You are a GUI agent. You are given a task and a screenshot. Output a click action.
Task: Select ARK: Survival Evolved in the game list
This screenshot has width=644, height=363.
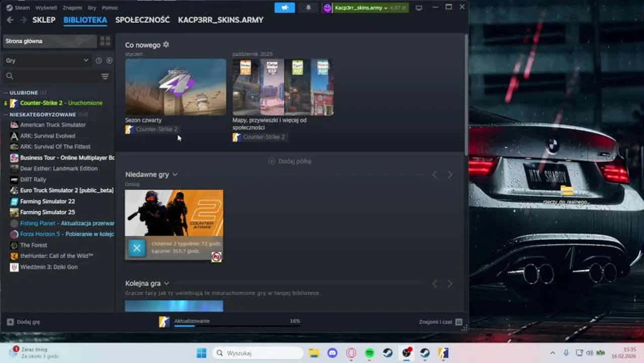click(x=48, y=136)
